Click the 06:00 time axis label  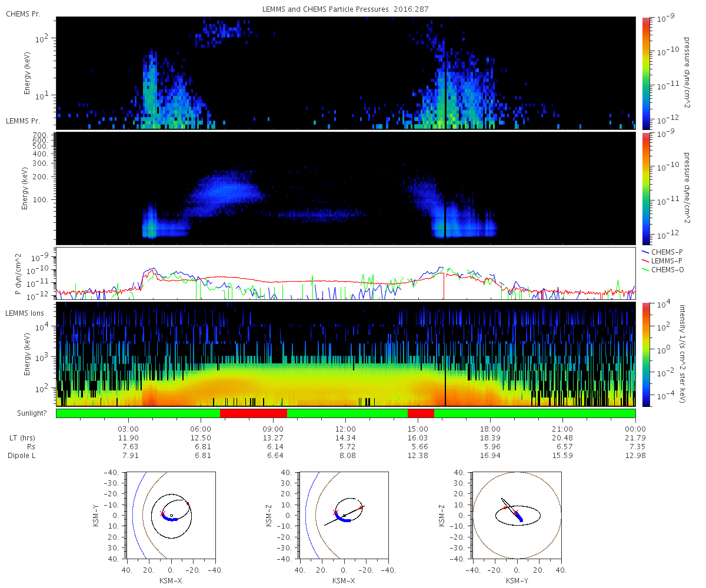201,429
